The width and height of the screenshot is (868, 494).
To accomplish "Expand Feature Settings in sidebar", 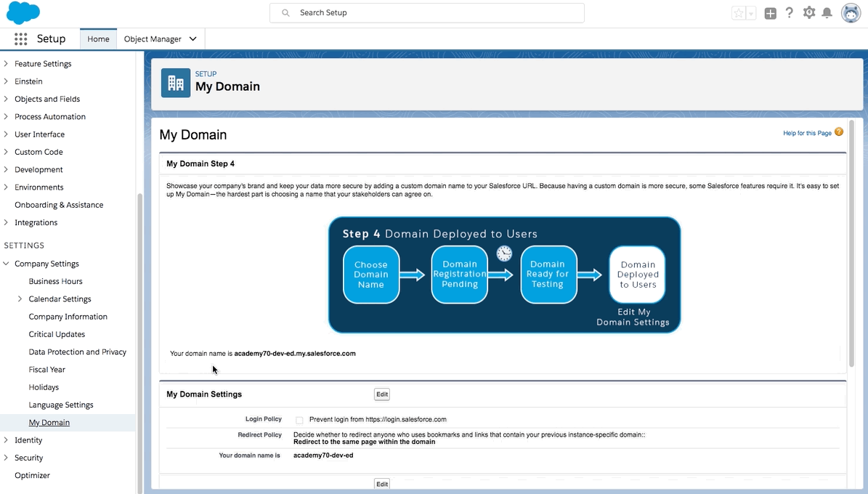I will click(6, 64).
